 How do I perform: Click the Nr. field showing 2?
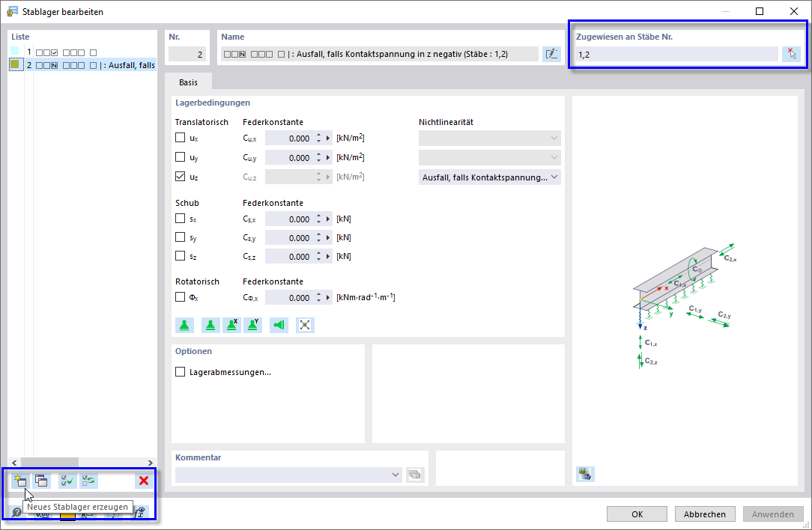[187, 54]
